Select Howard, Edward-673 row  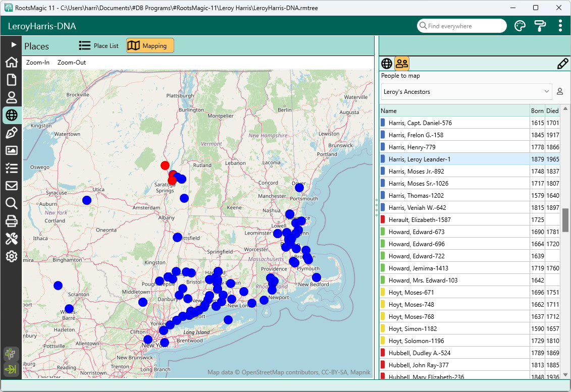pos(470,232)
